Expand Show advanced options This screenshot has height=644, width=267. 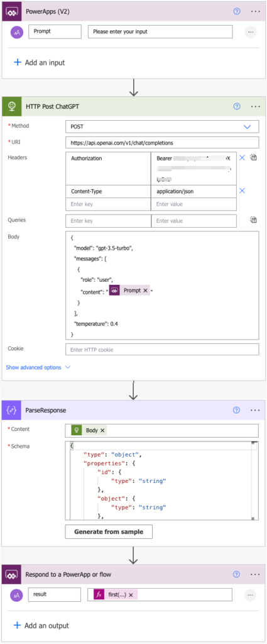click(x=38, y=367)
